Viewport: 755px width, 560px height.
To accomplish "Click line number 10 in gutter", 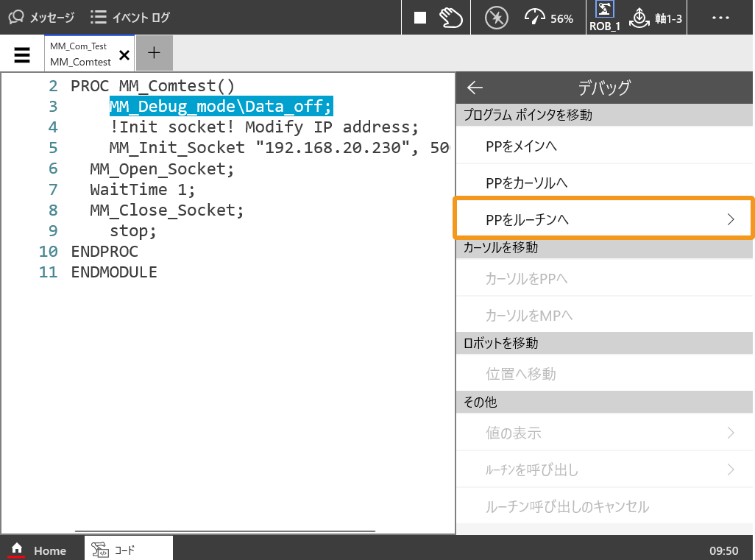I will coord(48,252).
